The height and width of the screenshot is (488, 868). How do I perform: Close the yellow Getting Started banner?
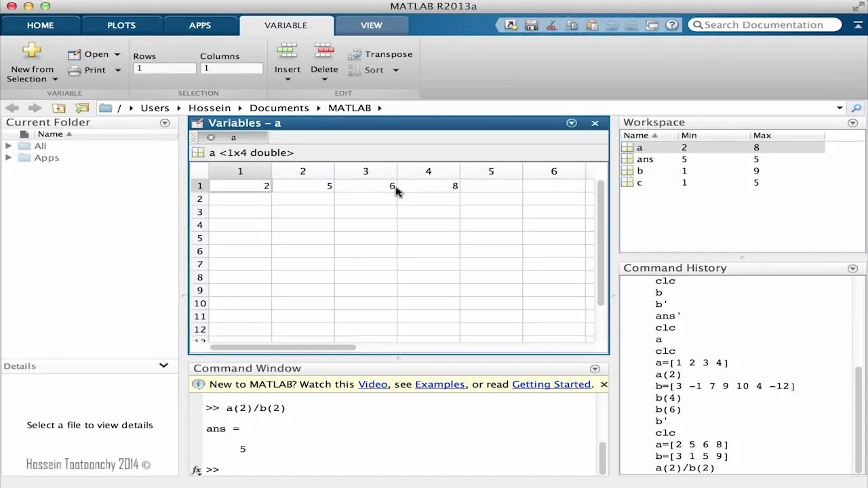click(x=604, y=384)
